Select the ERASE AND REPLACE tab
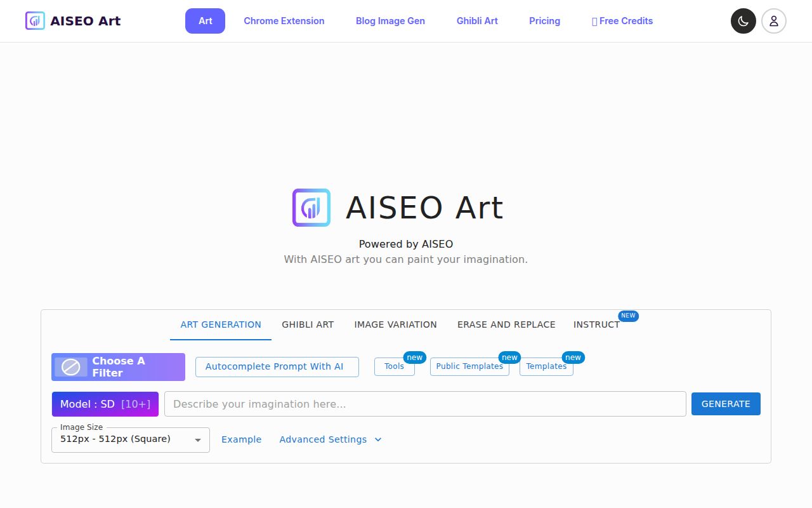Screen dimensions: 812x508 506,324
